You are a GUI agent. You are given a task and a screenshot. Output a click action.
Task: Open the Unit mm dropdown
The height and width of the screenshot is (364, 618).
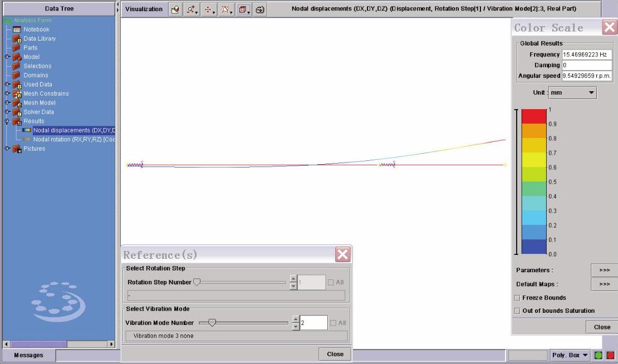pos(573,92)
